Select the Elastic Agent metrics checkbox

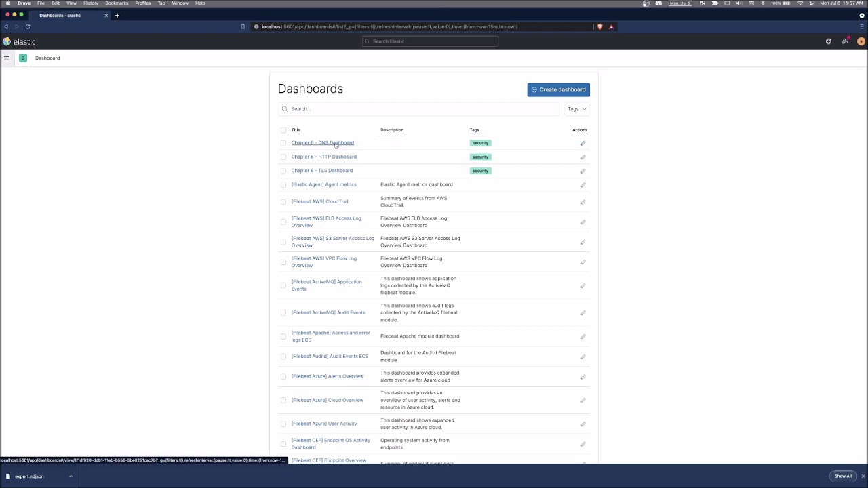click(283, 184)
